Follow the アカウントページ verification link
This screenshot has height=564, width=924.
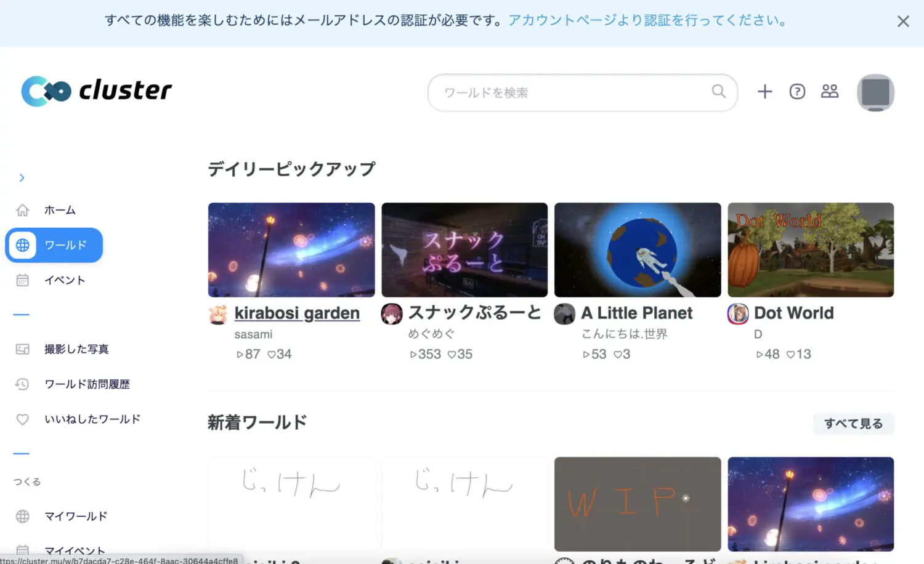tap(647, 20)
